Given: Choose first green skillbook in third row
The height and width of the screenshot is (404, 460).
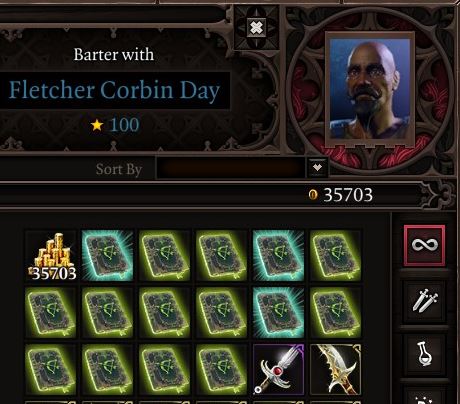Looking at the screenshot, I should click(51, 369).
